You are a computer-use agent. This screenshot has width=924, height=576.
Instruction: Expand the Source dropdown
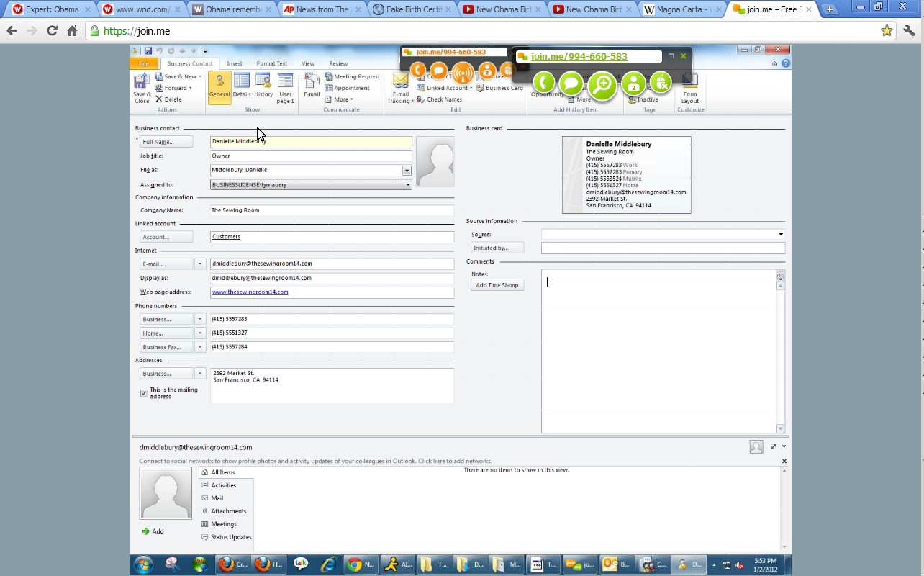click(780, 235)
